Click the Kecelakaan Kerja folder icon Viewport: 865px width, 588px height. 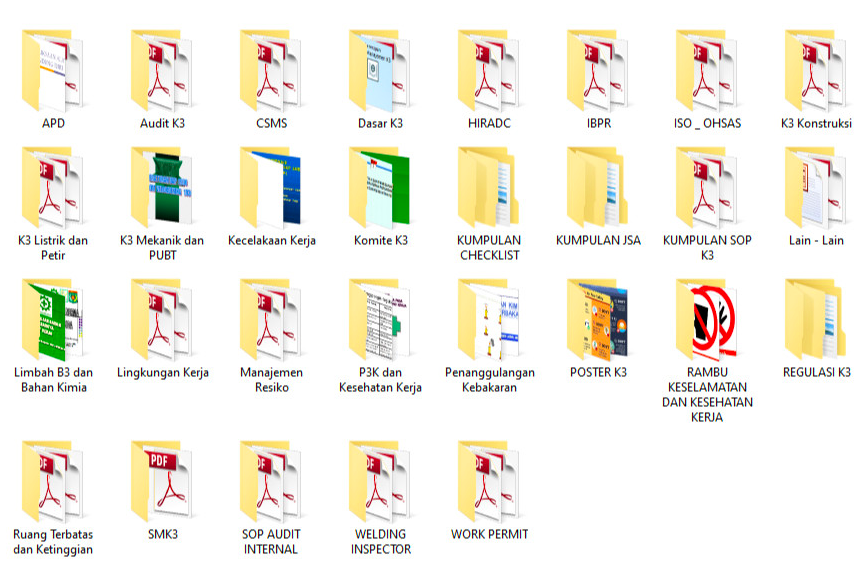[x=271, y=188]
